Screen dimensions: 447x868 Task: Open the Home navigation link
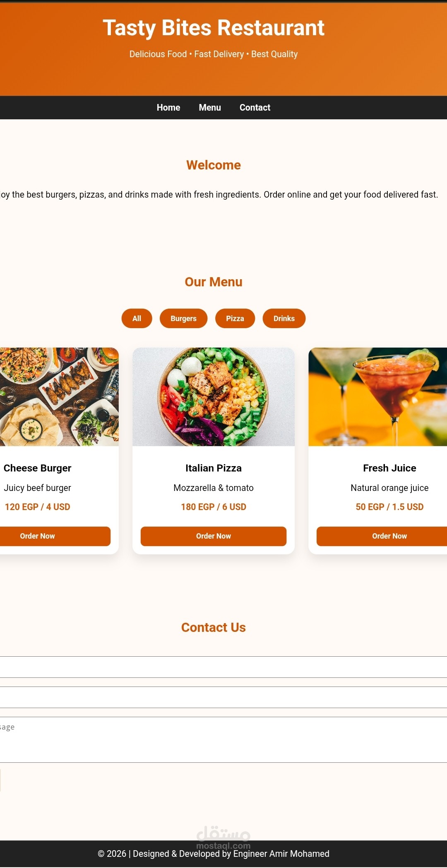pos(168,108)
